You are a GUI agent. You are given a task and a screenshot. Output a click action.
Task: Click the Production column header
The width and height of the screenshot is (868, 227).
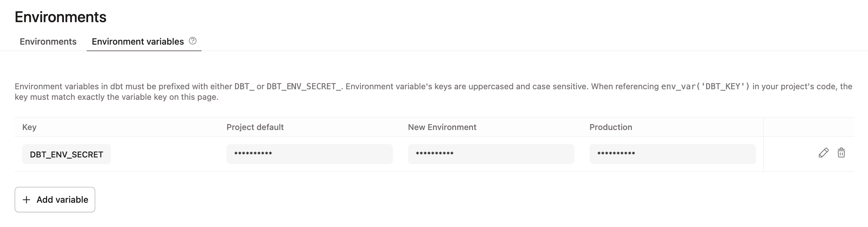[x=610, y=127]
